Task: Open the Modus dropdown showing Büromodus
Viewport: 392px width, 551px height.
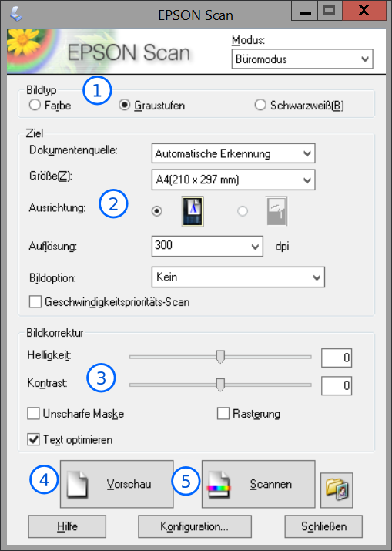Action: 302,59
